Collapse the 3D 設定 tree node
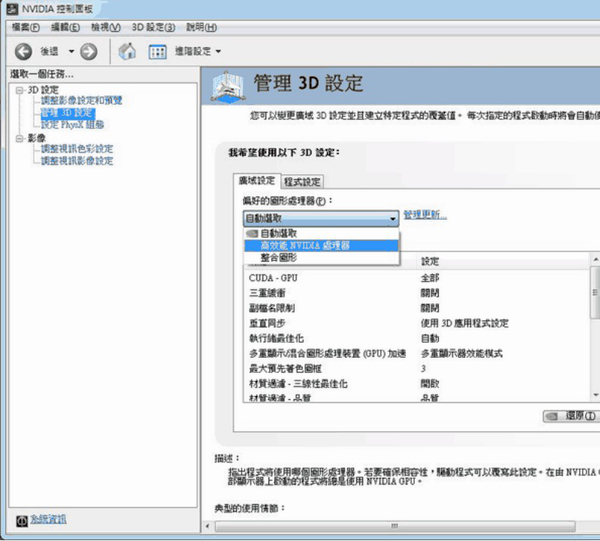The height and width of the screenshot is (541, 600). (19, 90)
